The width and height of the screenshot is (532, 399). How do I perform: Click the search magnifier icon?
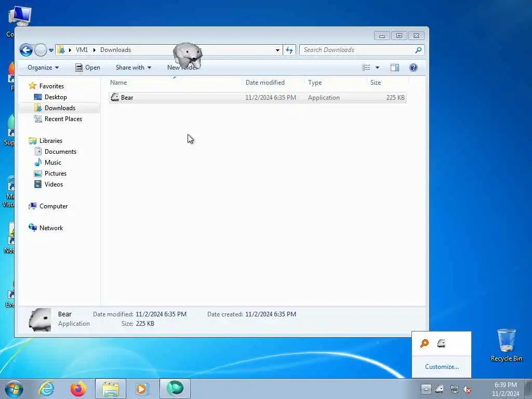418,50
